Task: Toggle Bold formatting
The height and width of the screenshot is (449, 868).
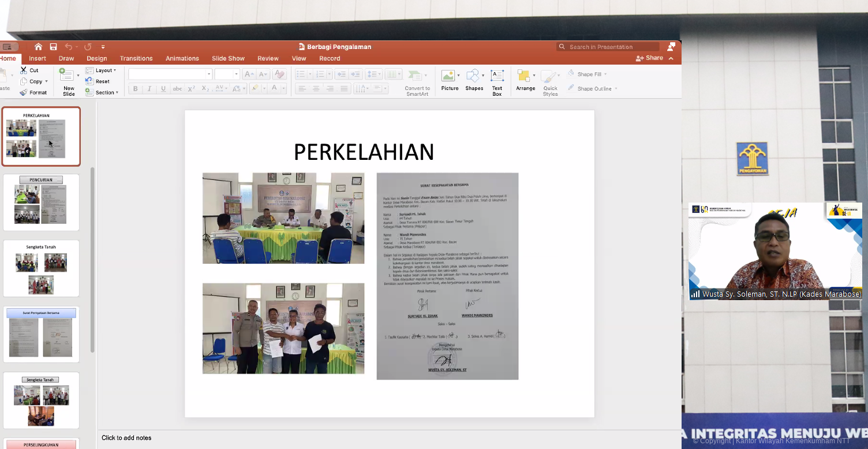Action: point(136,89)
